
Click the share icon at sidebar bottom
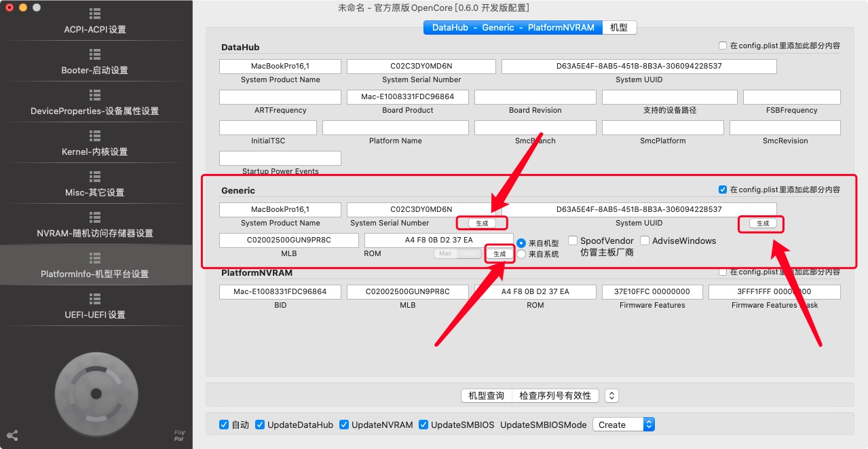pos(12,435)
